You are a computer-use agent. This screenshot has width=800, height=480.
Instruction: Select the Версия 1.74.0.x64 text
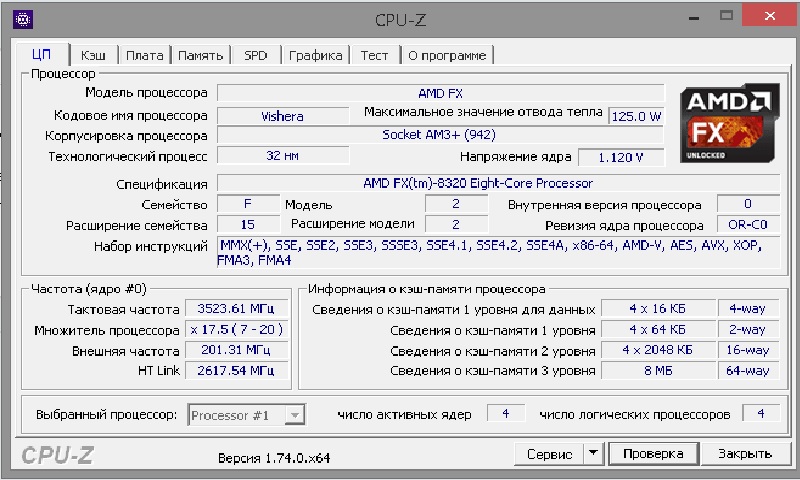(x=274, y=458)
